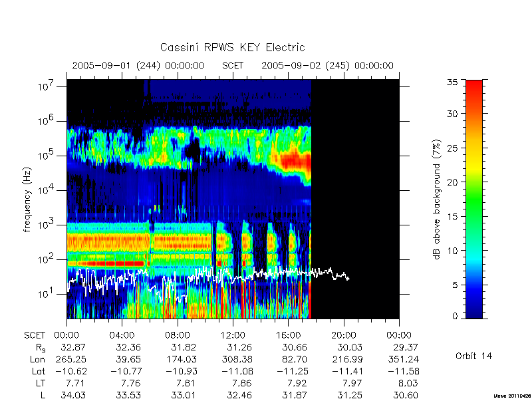
Task: Click the L value '34.03'
Action: (x=73, y=395)
